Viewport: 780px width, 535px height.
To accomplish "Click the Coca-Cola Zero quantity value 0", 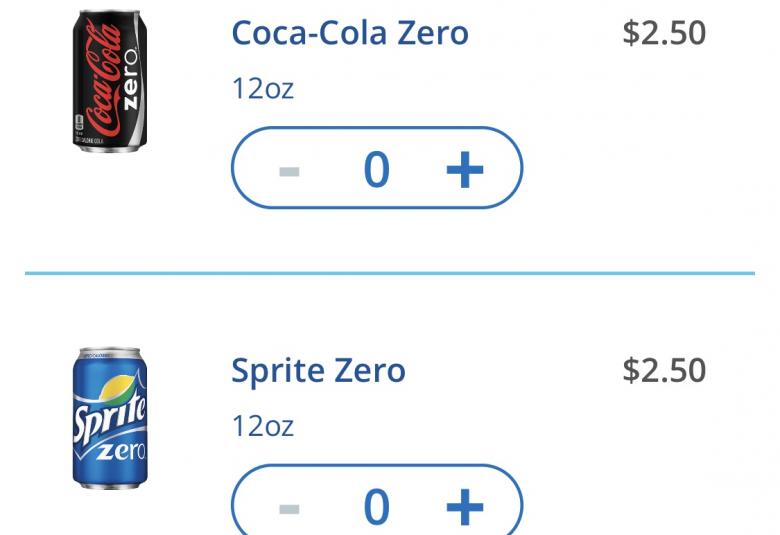I will [377, 170].
